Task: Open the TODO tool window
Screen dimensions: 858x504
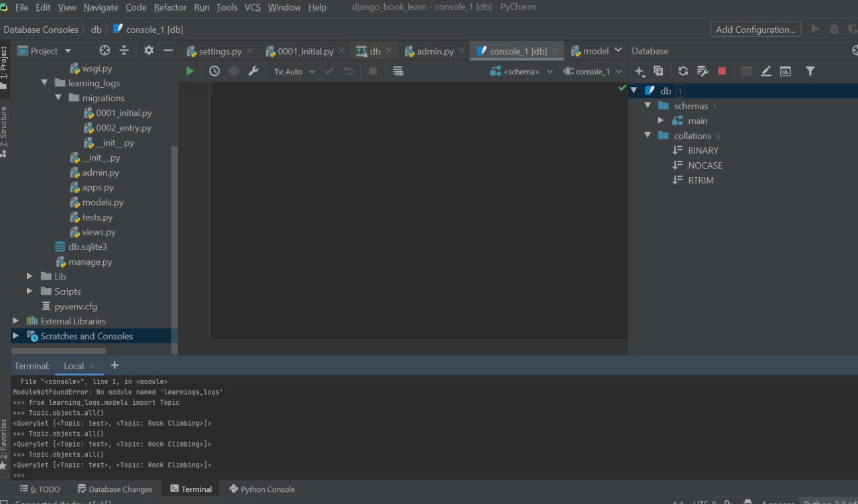Action: (x=40, y=489)
